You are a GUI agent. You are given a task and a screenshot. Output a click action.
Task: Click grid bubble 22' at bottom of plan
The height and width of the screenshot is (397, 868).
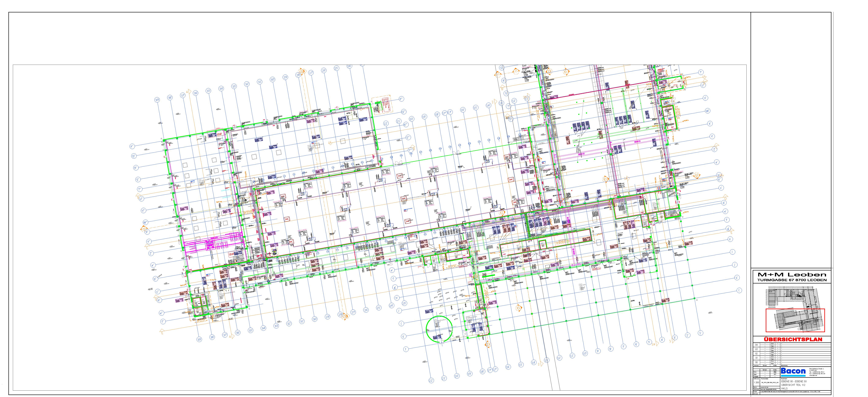(431, 380)
